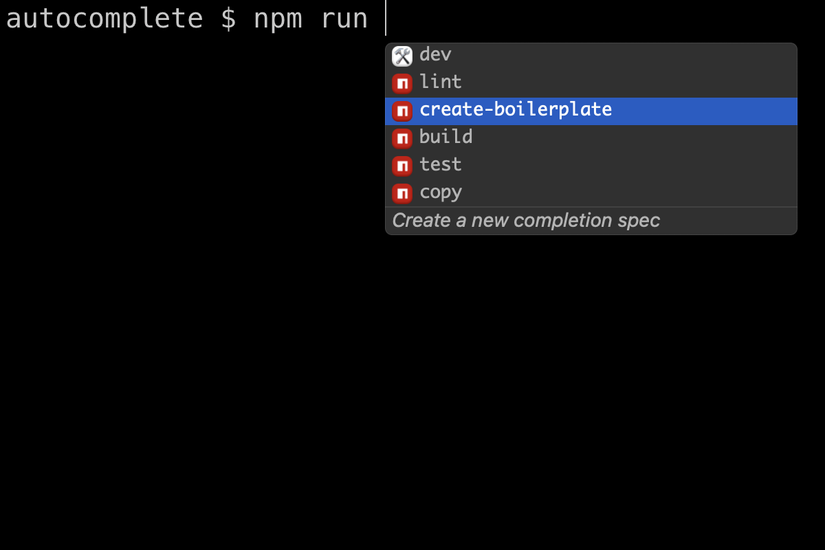
Task: Choose the lint script from suggestions
Action: point(440,82)
